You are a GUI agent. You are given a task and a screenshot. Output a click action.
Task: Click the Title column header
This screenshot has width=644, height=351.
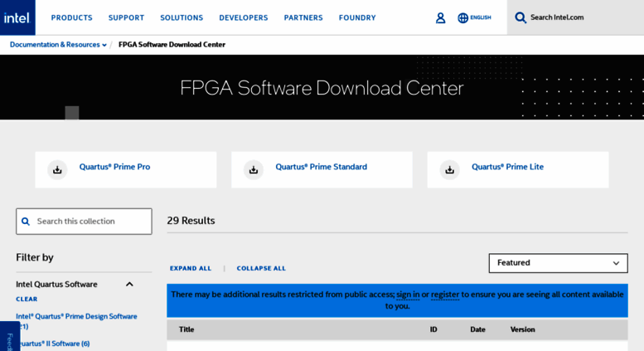click(x=186, y=329)
